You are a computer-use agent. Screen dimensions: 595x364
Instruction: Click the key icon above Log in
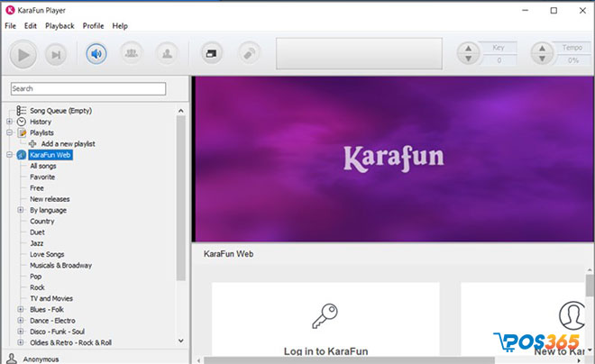pyautogui.click(x=325, y=316)
